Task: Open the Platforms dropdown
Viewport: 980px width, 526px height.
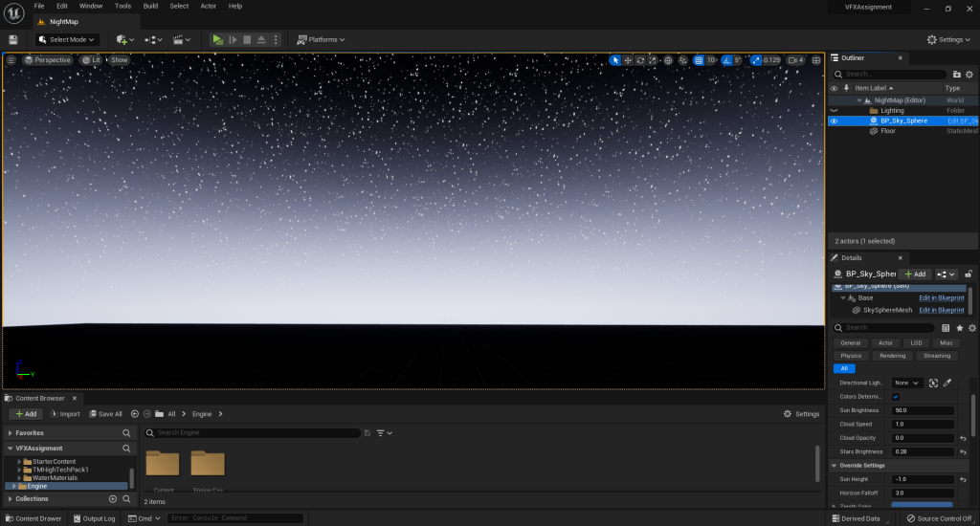Action: [321, 39]
